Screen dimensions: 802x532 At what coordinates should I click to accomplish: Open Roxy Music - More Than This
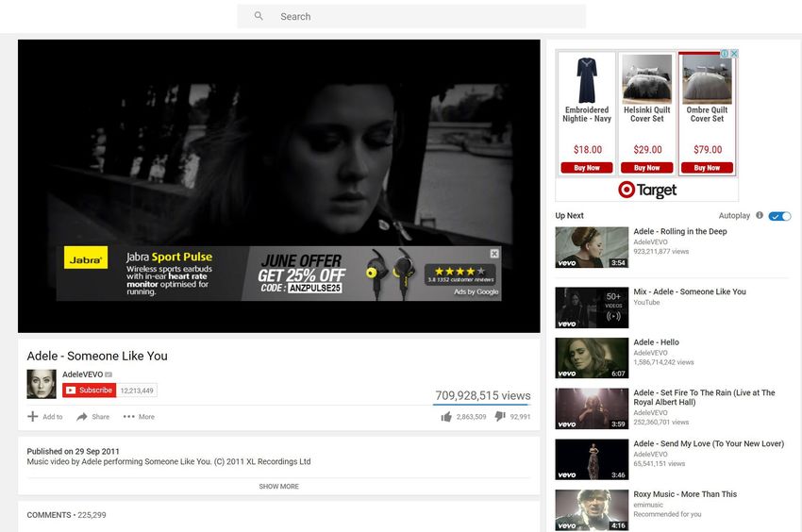pos(685,494)
